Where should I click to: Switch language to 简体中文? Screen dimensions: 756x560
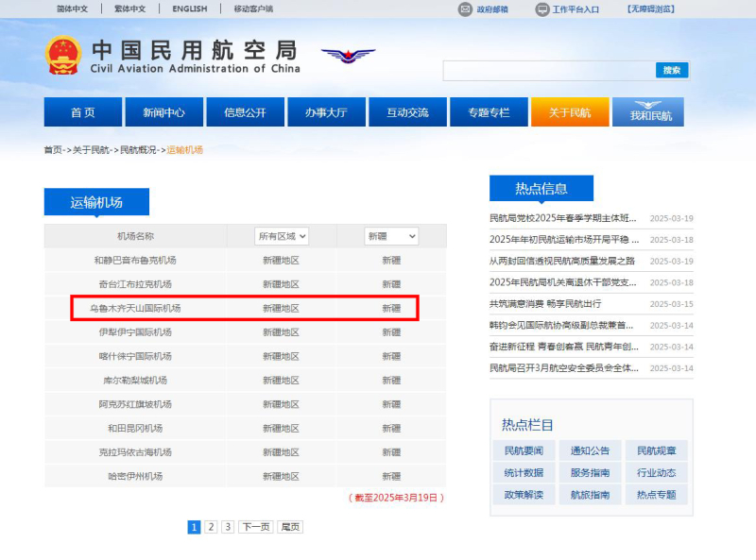click(x=73, y=8)
